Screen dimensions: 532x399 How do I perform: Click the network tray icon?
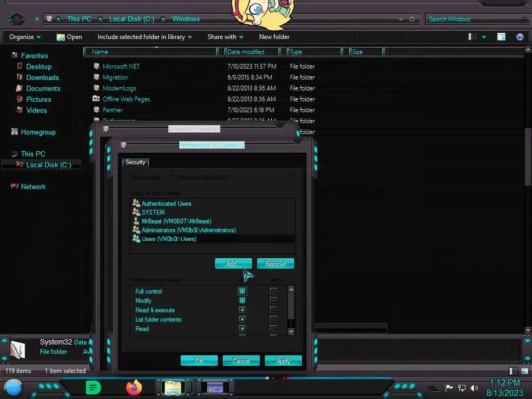click(461, 388)
